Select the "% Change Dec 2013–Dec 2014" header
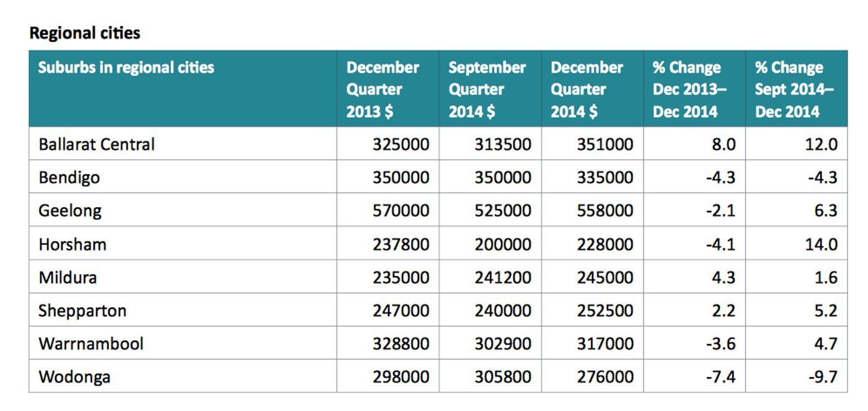868x411 pixels. tap(689, 89)
